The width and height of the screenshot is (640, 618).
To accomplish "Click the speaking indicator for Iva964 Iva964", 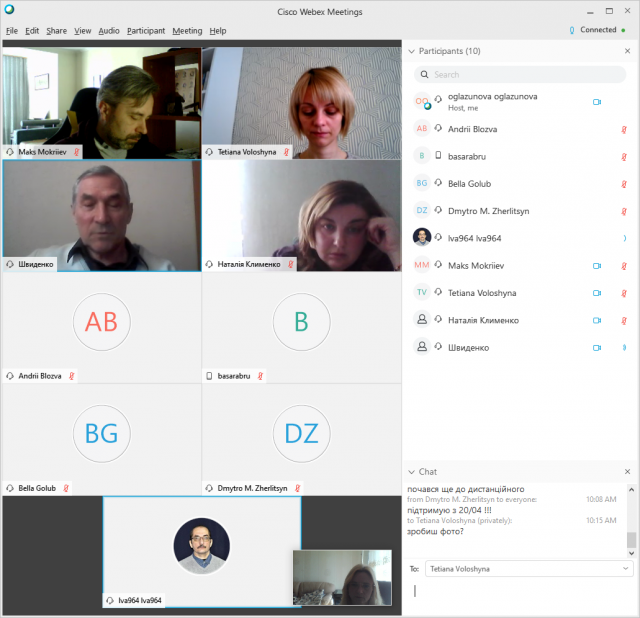I will click(x=624, y=238).
